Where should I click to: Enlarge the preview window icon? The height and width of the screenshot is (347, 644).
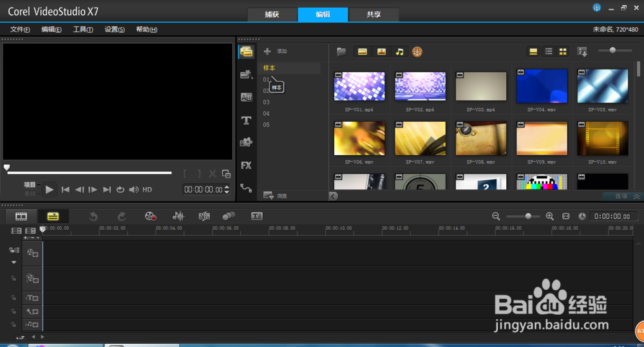(x=226, y=174)
